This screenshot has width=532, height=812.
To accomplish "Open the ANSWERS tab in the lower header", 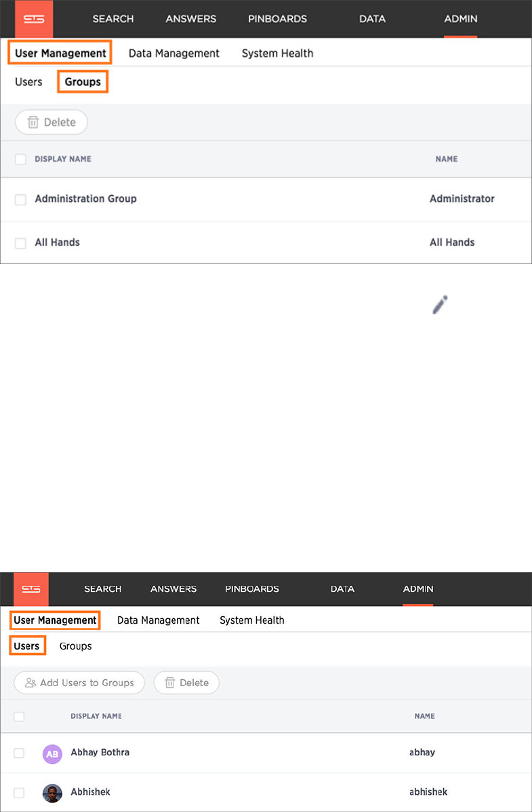I will (x=173, y=589).
